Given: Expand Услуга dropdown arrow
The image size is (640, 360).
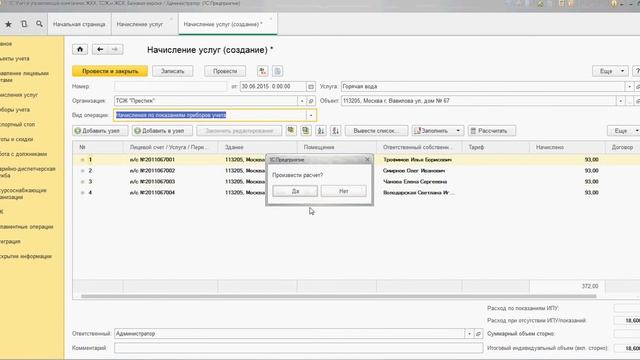Looking at the screenshot, I should (629, 87).
